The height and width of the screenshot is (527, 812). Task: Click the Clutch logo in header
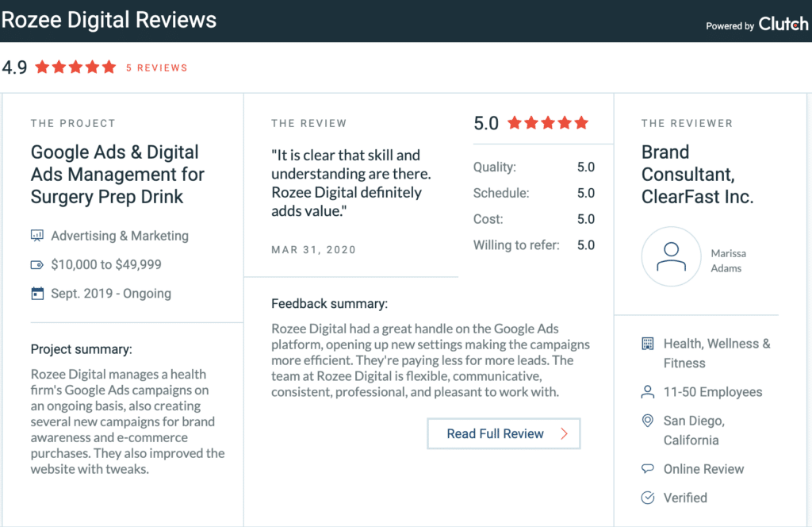(x=783, y=24)
